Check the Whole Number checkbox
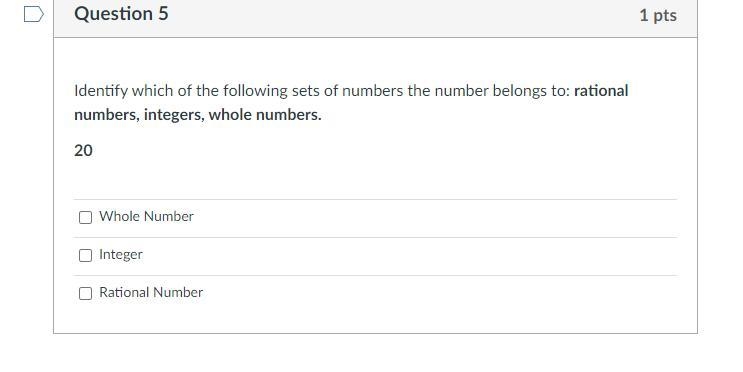 tap(85, 218)
